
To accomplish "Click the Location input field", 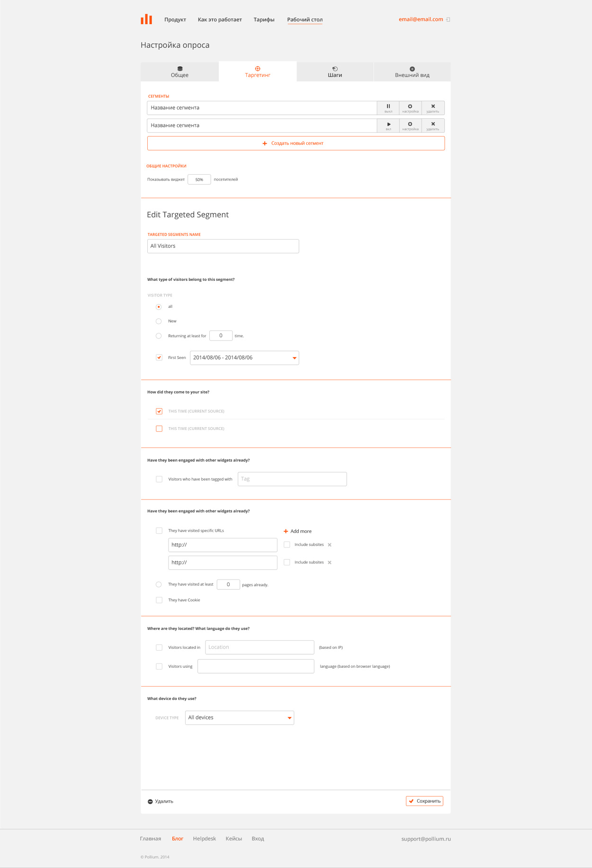I will (260, 647).
